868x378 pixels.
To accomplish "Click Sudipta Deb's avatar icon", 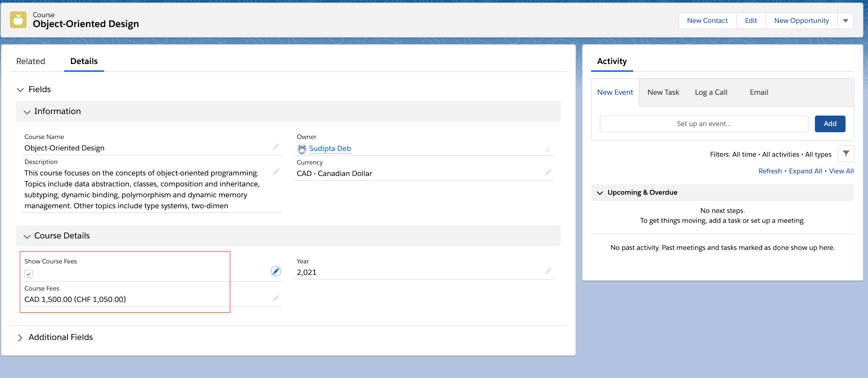I will [301, 149].
